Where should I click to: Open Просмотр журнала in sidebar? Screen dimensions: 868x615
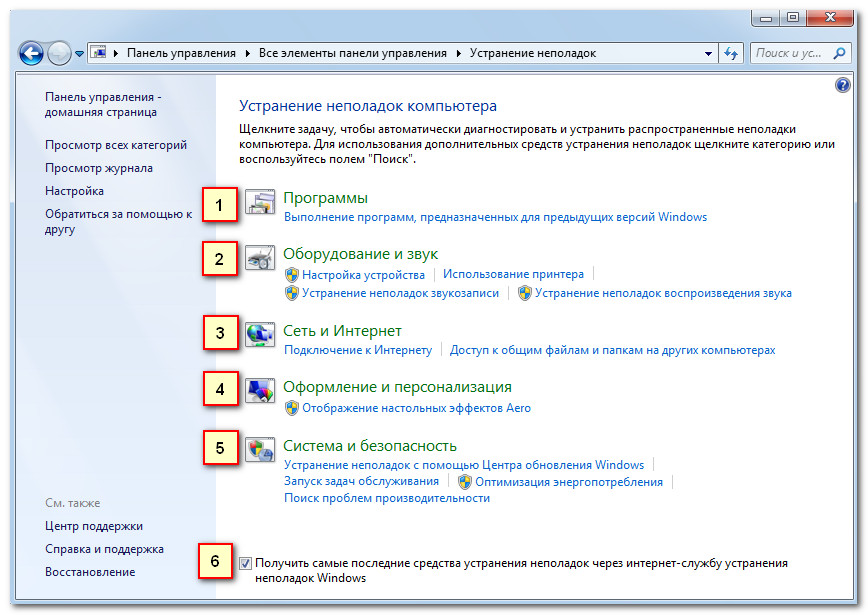(99, 168)
